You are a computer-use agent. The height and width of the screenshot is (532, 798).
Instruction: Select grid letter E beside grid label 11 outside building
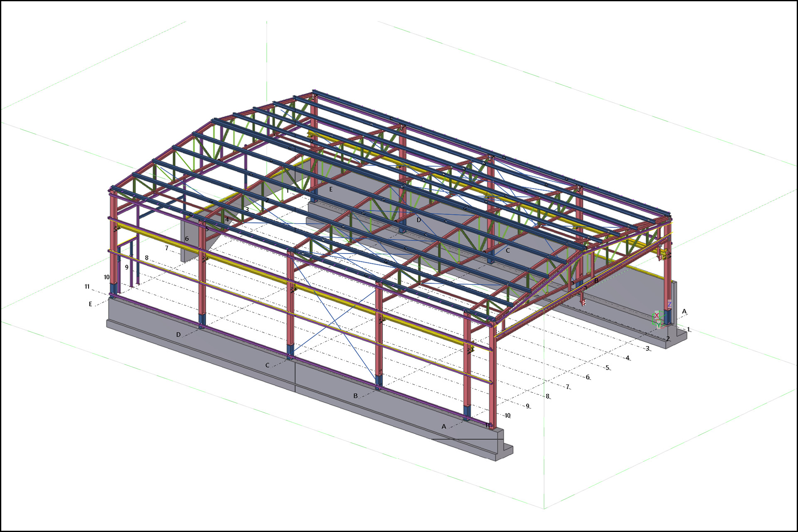coord(90,304)
